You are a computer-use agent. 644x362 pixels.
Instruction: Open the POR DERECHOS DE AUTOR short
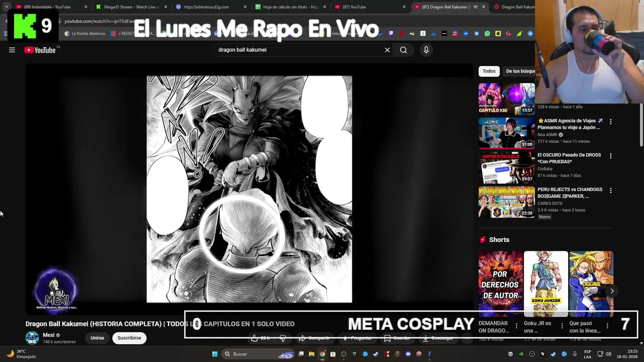click(x=501, y=284)
